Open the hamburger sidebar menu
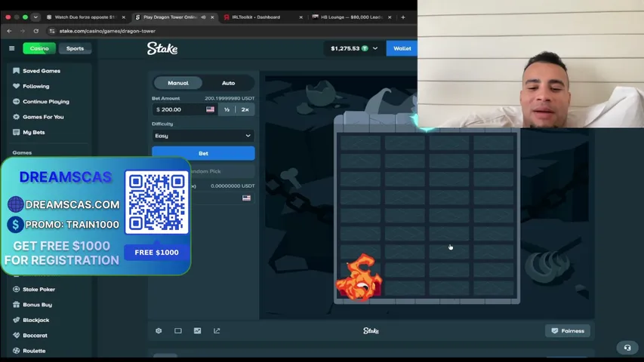Image resolution: width=644 pixels, height=362 pixels. tap(11, 48)
